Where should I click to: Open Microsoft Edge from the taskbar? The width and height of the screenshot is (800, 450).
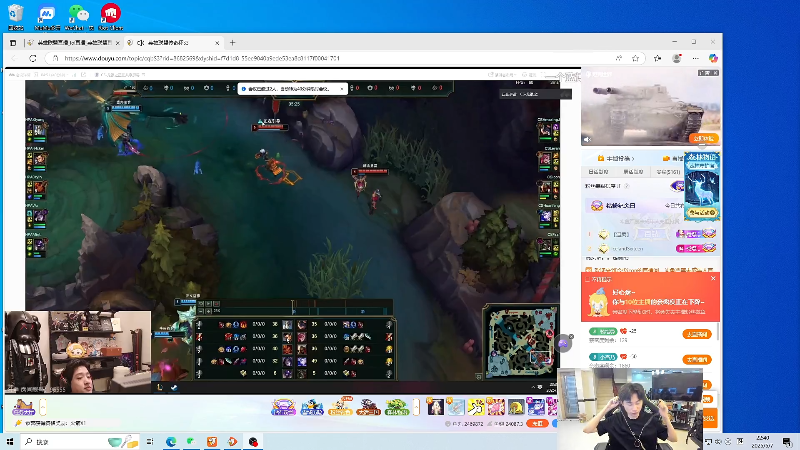tap(171, 442)
